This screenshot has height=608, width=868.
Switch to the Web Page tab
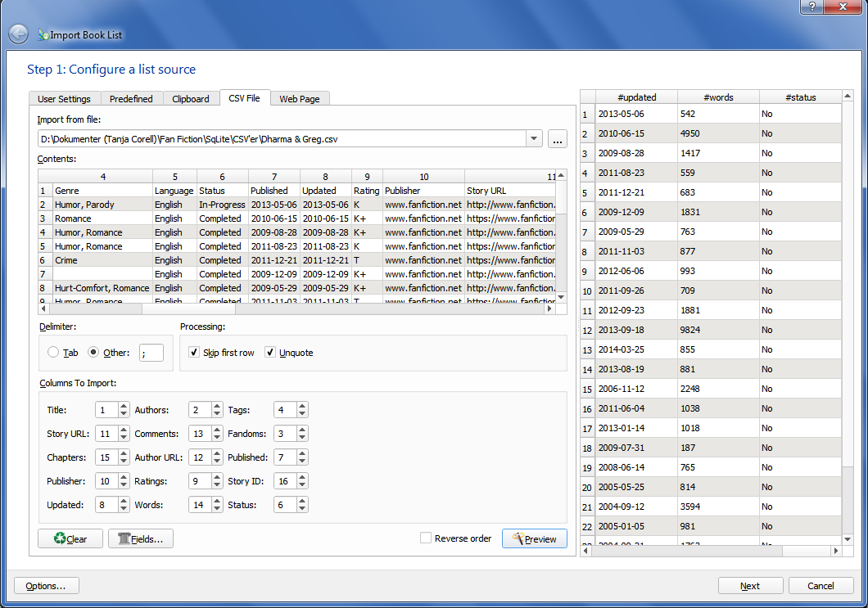300,98
